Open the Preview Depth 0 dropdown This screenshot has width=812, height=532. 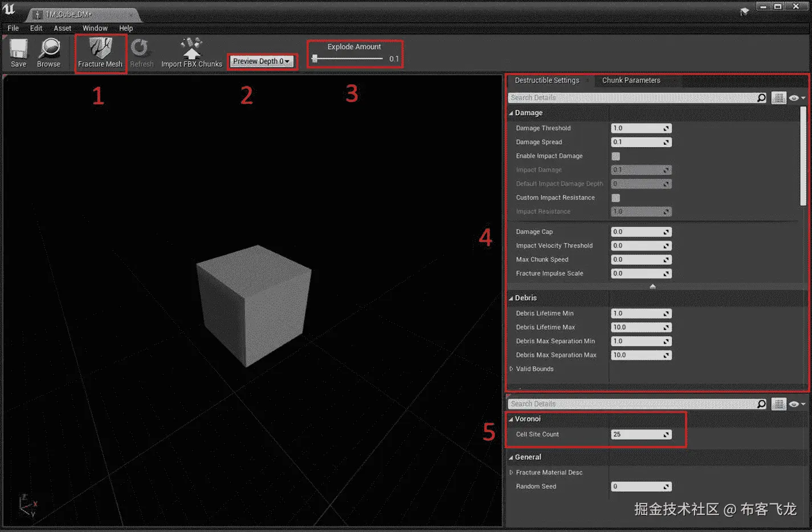click(262, 62)
